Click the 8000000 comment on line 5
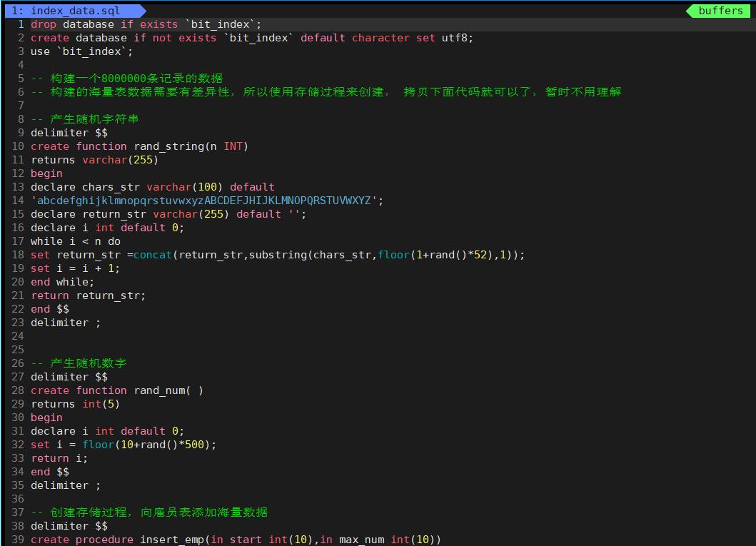Screen dimensions: 756x546 click(126, 79)
